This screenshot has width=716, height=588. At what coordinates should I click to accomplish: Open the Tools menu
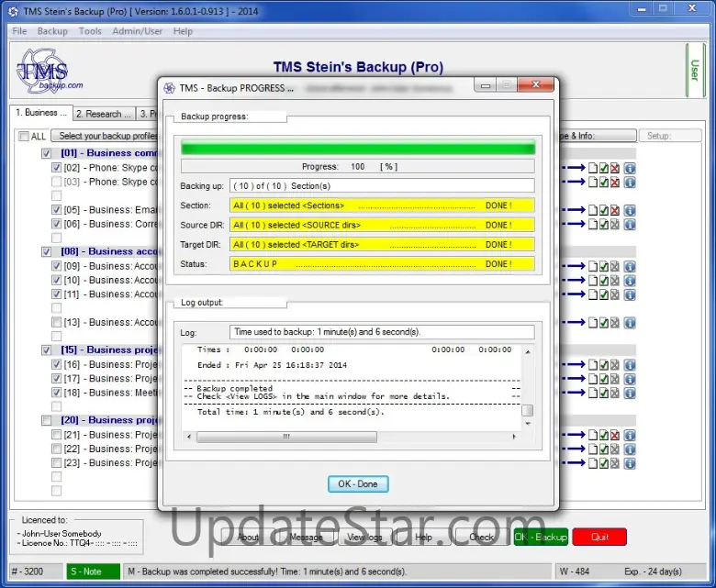pyautogui.click(x=90, y=31)
